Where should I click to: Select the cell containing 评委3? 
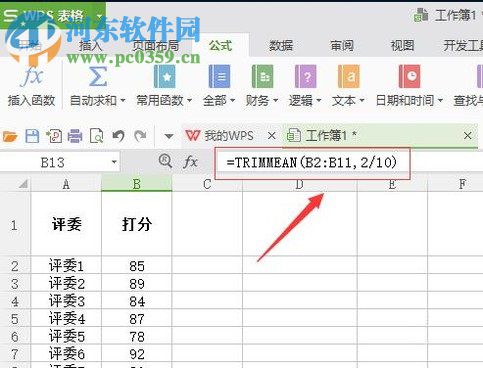pos(66,301)
